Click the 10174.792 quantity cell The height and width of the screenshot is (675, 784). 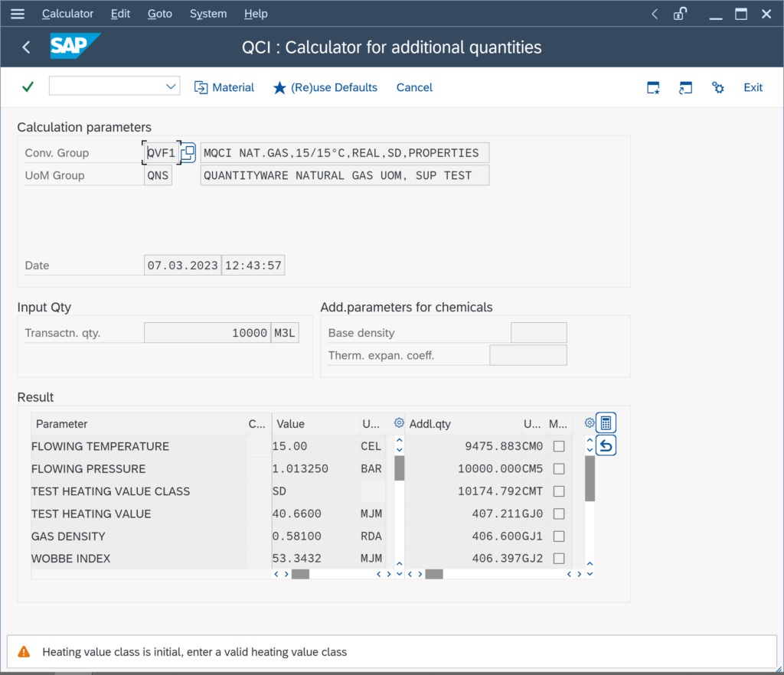click(464, 491)
